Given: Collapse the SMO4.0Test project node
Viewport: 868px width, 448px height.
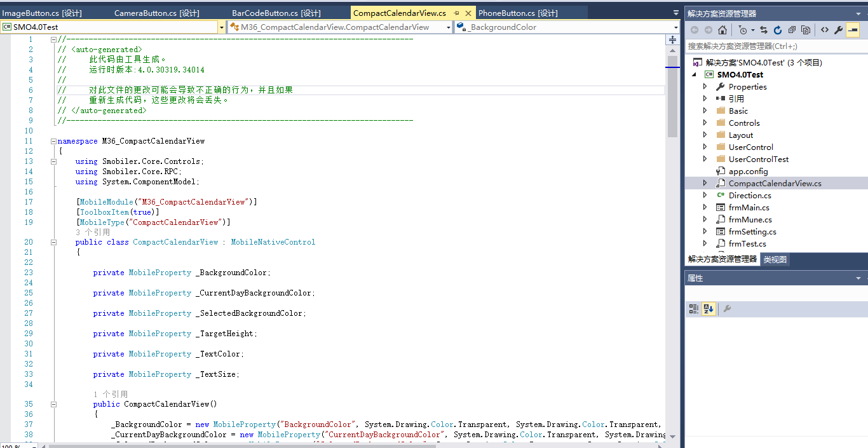Looking at the screenshot, I should [694, 75].
